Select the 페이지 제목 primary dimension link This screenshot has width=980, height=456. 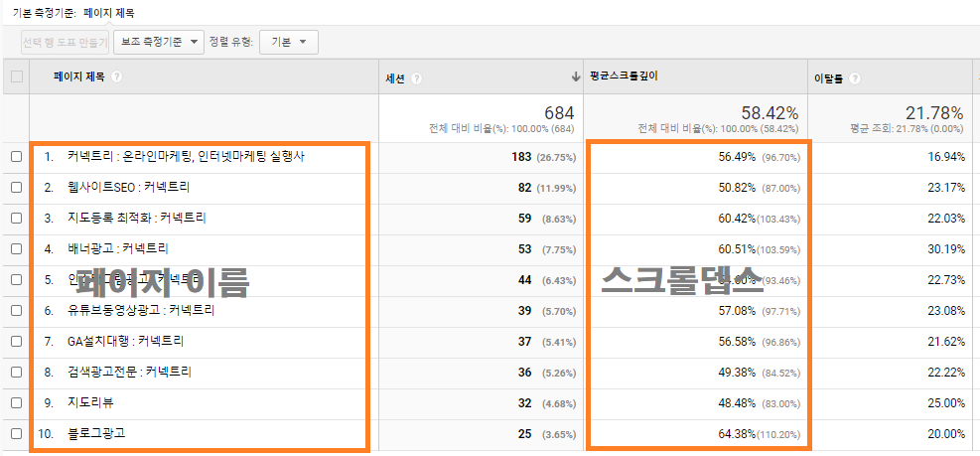[109, 12]
